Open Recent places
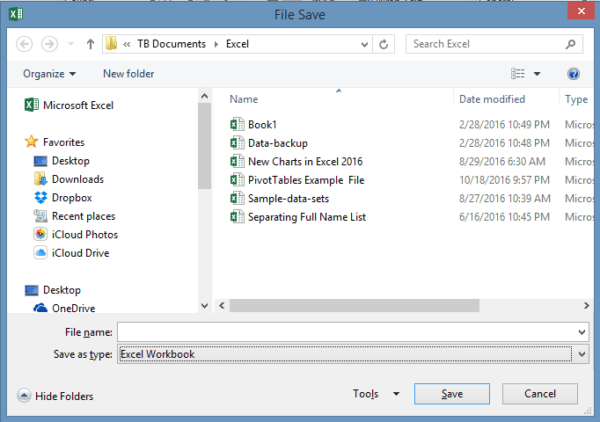 tap(83, 216)
